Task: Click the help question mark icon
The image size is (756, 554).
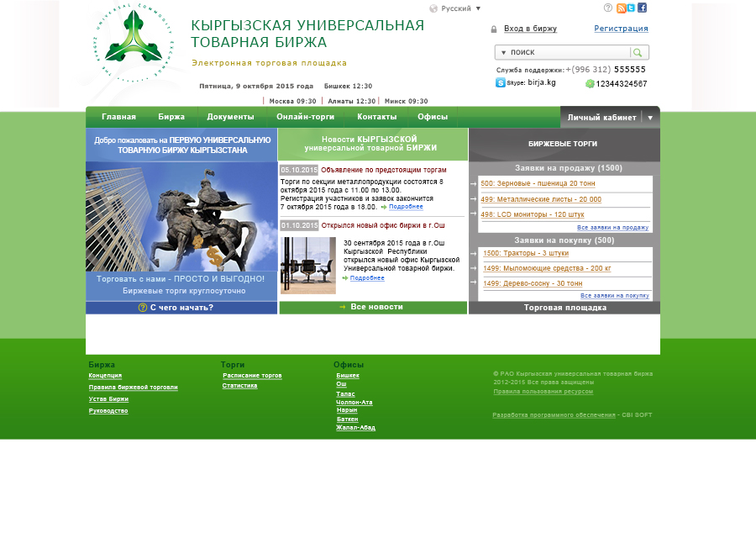Action: coord(608,8)
